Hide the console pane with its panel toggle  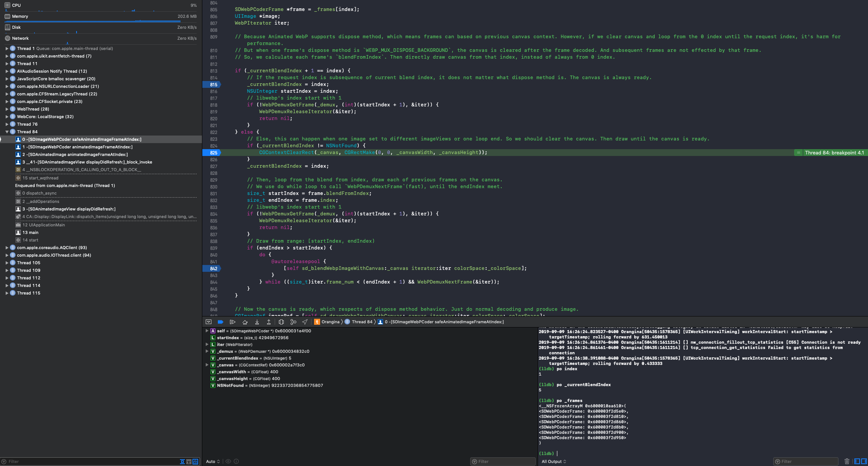pos(864,461)
